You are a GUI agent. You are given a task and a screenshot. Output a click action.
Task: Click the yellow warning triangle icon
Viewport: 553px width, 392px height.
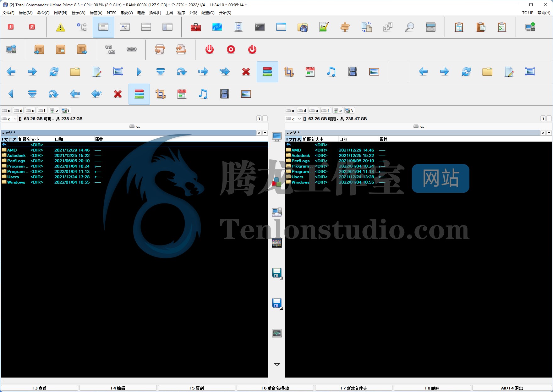(60, 27)
